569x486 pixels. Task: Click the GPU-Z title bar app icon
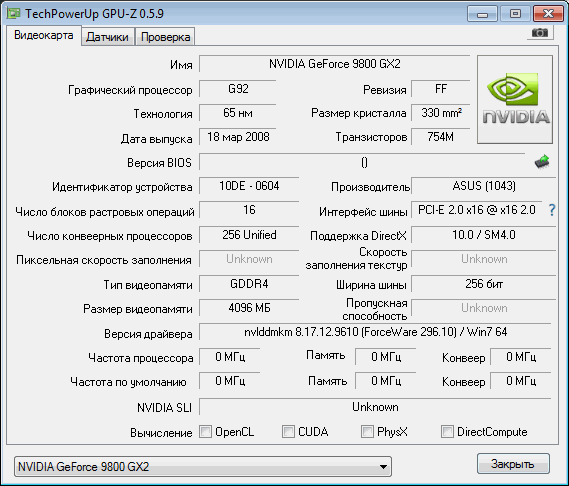point(13,13)
